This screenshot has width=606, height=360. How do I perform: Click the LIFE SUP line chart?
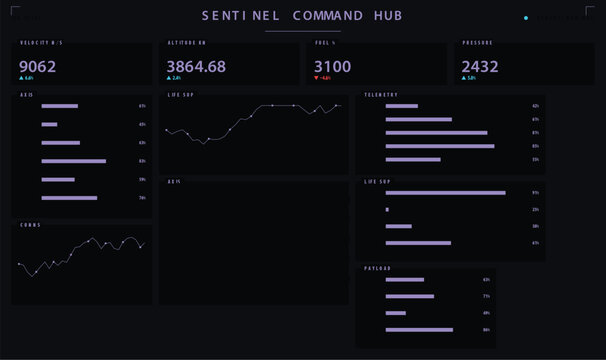pyautogui.click(x=254, y=124)
